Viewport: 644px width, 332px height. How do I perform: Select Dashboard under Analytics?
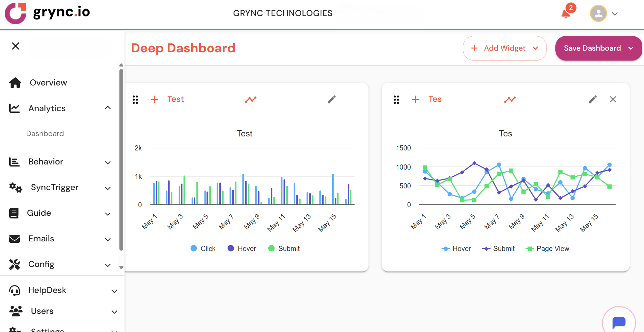click(45, 134)
